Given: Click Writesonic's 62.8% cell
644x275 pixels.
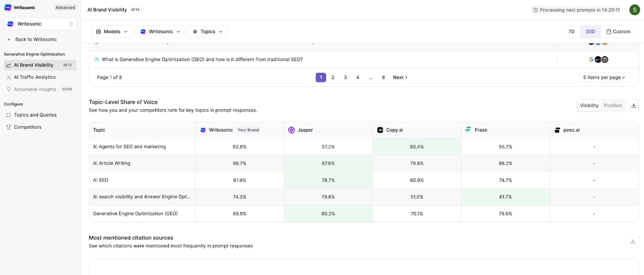Looking at the screenshot, I should (239, 147).
